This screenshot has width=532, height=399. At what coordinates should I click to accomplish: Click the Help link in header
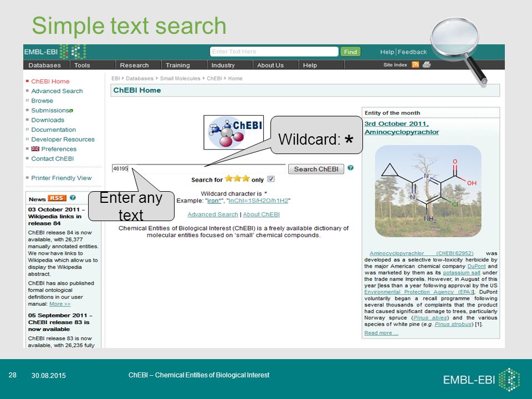(387, 52)
